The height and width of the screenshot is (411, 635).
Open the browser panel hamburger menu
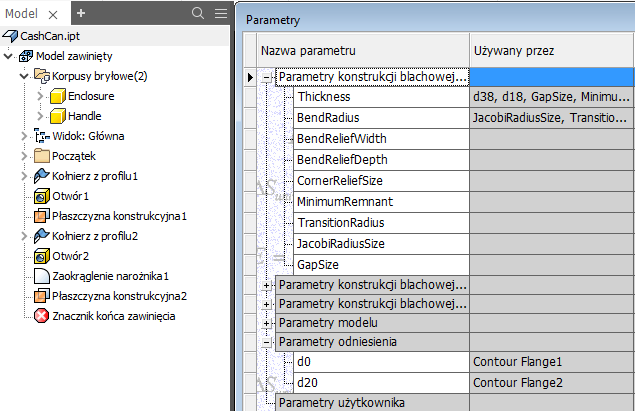[x=220, y=13]
